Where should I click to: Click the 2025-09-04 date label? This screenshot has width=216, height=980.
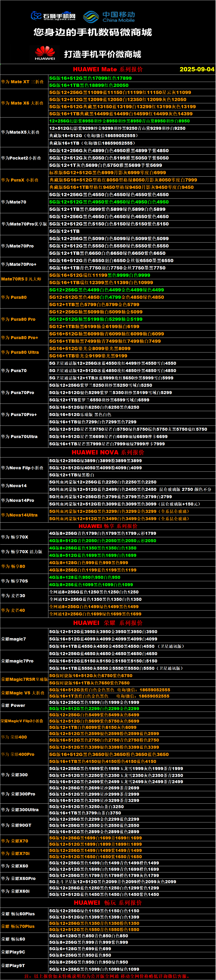coord(197,69)
